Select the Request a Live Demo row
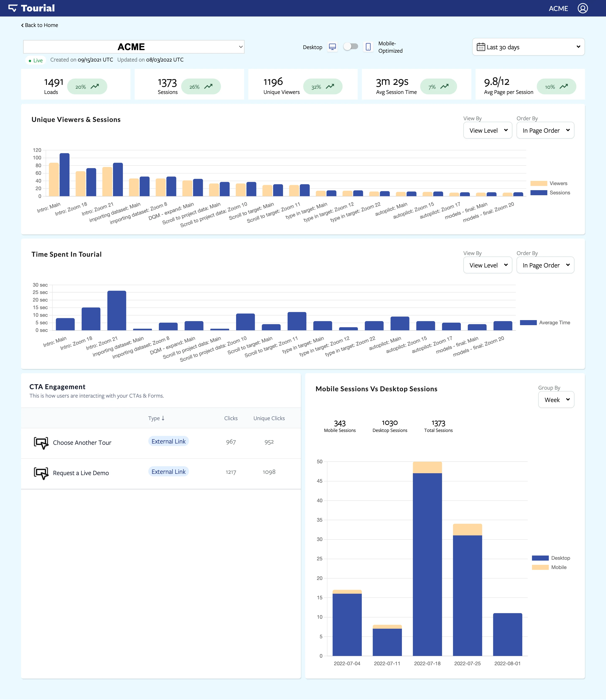Screen dimensions: 606x700 pos(161,473)
